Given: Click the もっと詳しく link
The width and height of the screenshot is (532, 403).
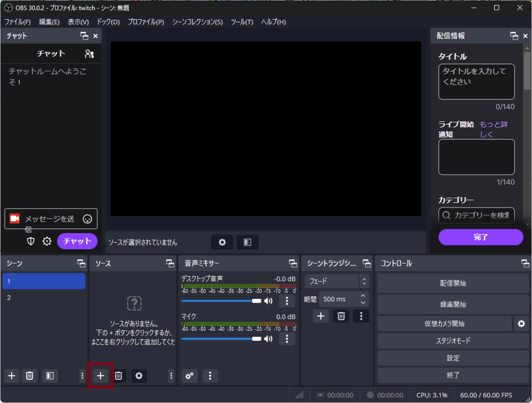Looking at the screenshot, I should [x=493, y=129].
